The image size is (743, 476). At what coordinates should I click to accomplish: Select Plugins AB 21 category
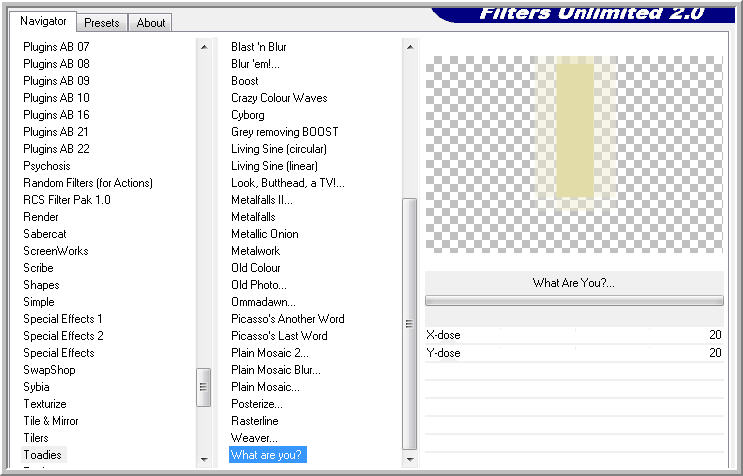pyautogui.click(x=56, y=132)
